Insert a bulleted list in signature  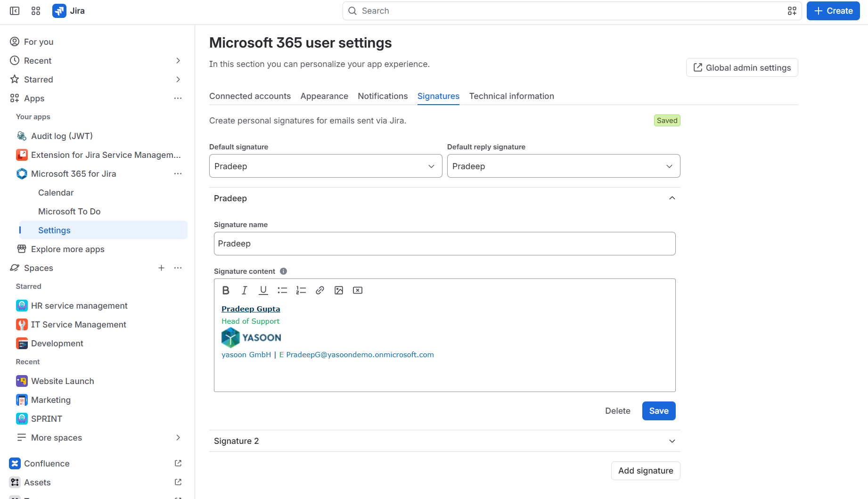282,290
